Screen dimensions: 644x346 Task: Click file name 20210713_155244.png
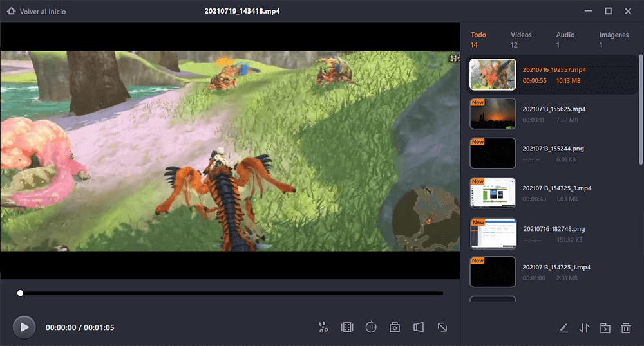click(553, 149)
